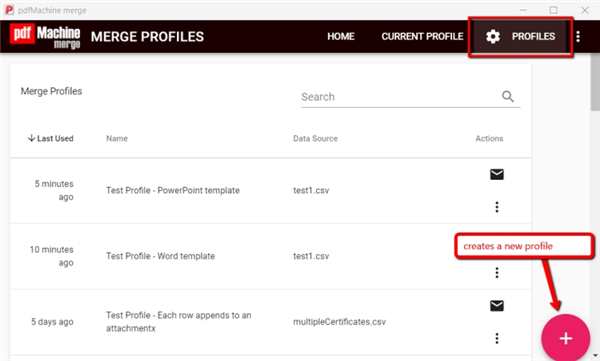Open the header overflow three-dot menu
This screenshot has height=361, width=600.
click(x=578, y=36)
